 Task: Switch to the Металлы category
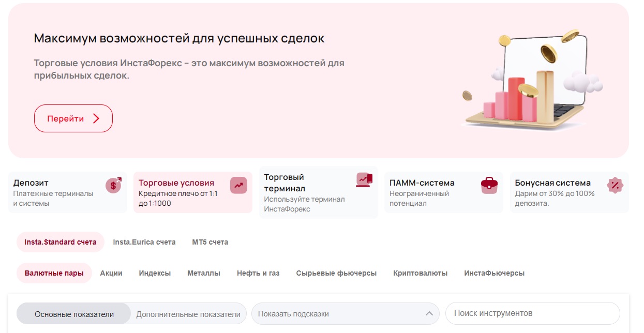click(x=204, y=273)
